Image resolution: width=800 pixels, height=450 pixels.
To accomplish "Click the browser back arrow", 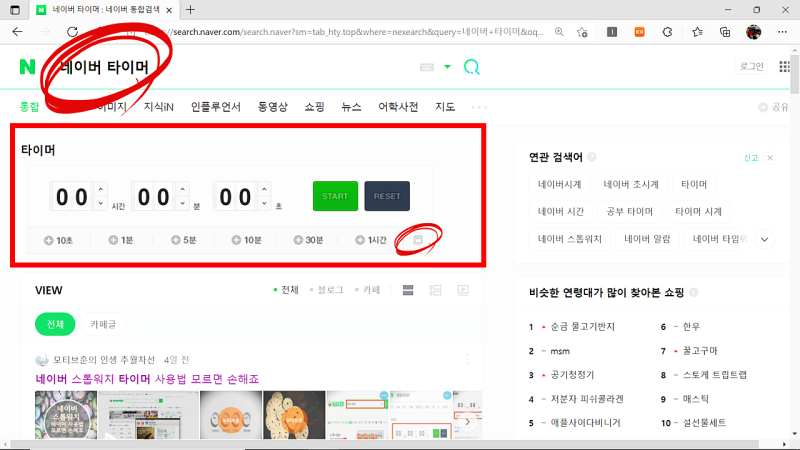I will 17,32.
